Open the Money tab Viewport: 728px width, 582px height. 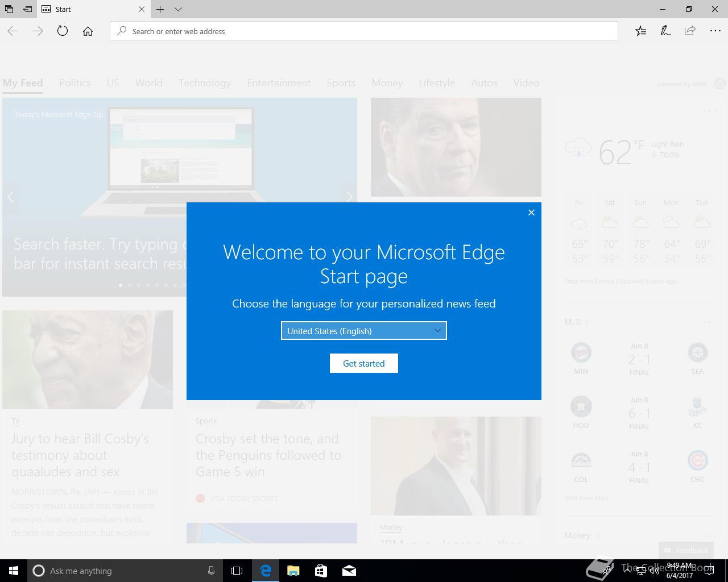(387, 83)
